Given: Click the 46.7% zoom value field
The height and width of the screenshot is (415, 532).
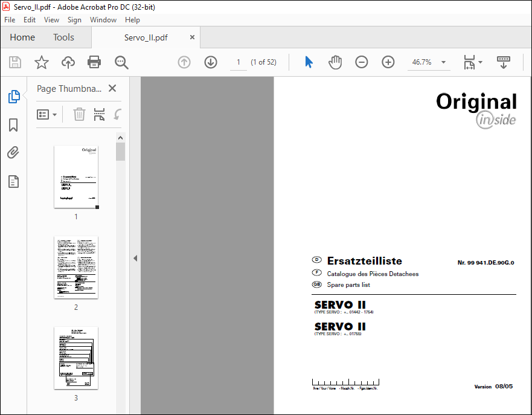Looking at the screenshot, I should (x=421, y=62).
